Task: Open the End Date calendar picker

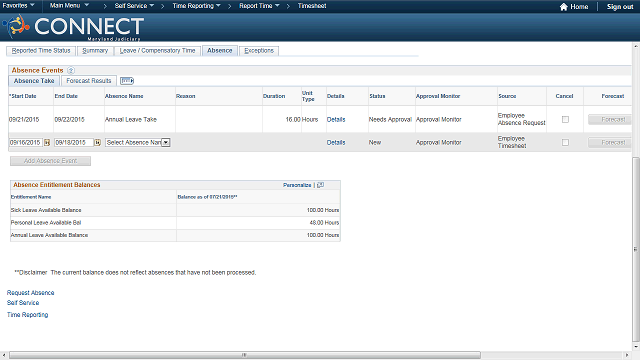Action: point(98,142)
